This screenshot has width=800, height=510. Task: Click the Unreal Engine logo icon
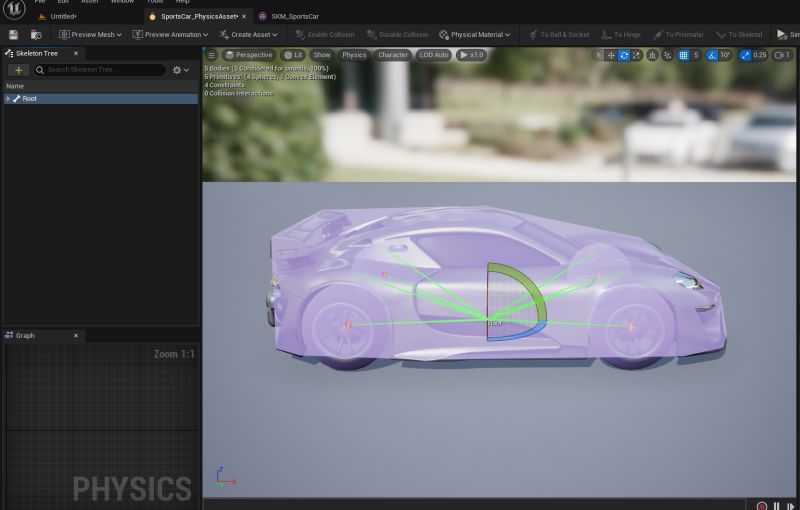point(14,9)
